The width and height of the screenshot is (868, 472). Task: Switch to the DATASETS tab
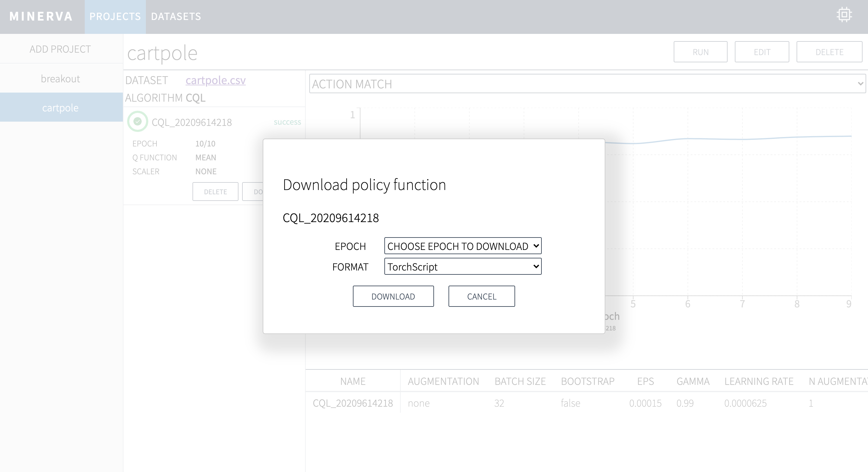tap(176, 17)
